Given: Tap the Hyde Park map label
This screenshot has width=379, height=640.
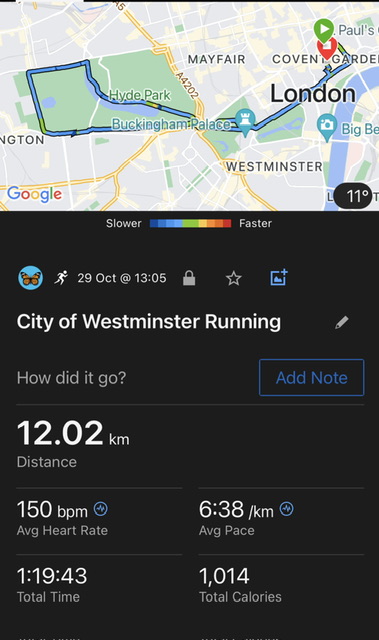Looking at the screenshot, I should coord(140,95).
